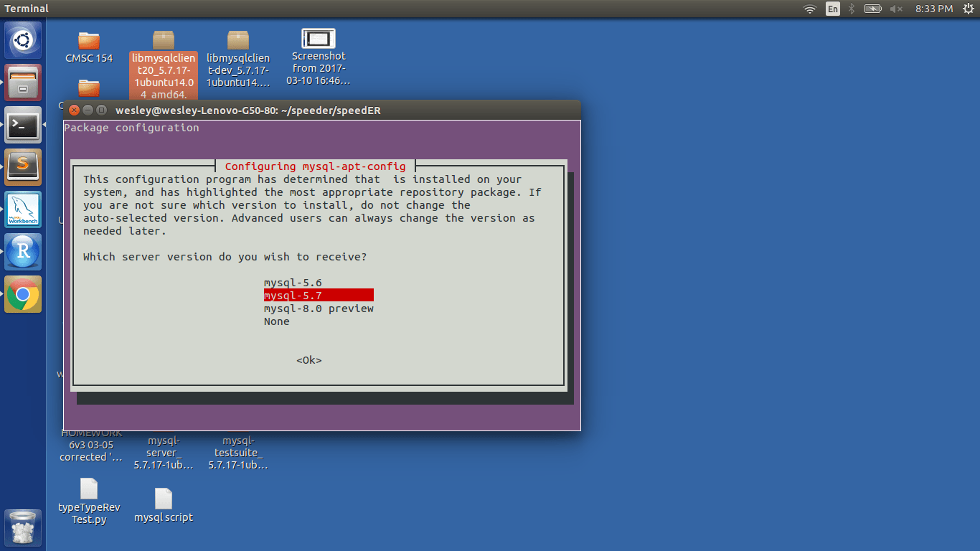Choose the highlighted mysql-5.7 option
Viewport: 980px width, 551px height.
(319, 296)
